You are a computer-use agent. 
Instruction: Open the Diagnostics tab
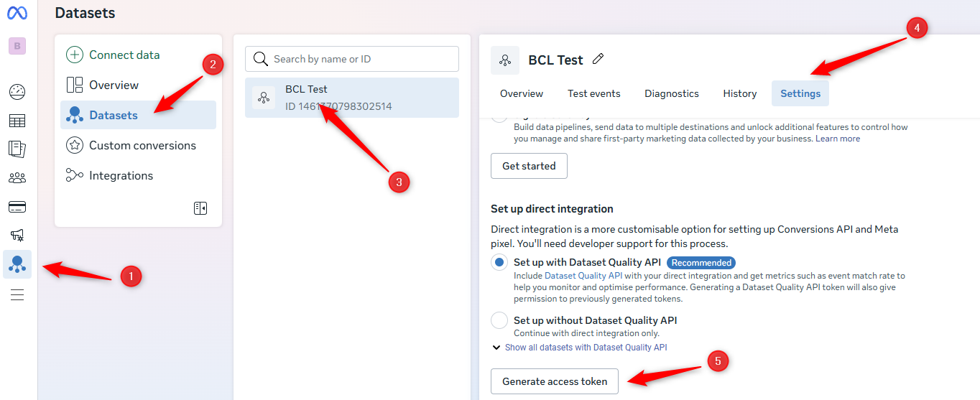(671, 93)
